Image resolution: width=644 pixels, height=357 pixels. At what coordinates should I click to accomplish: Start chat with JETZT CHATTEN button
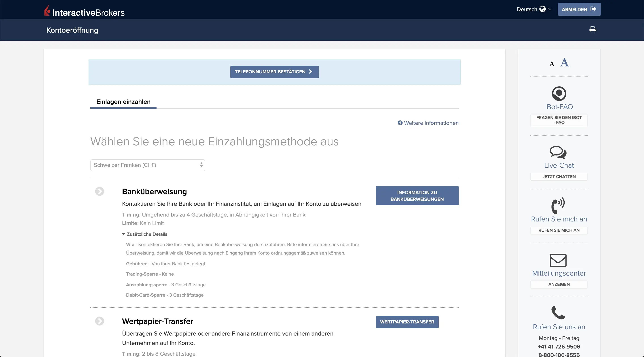(x=559, y=177)
